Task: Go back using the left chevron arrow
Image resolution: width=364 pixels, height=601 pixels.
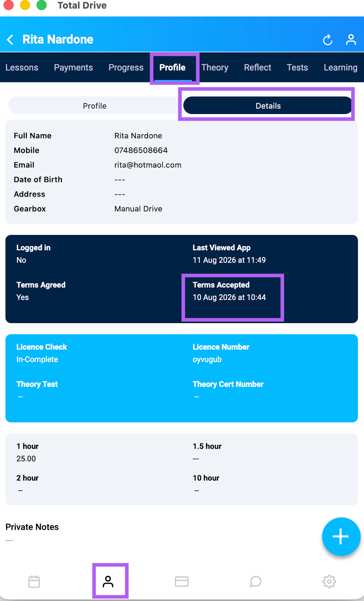Action: 10,39
